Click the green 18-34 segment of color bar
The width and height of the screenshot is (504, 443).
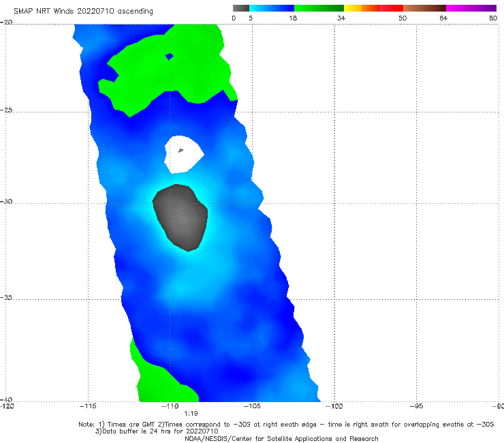click(x=319, y=8)
